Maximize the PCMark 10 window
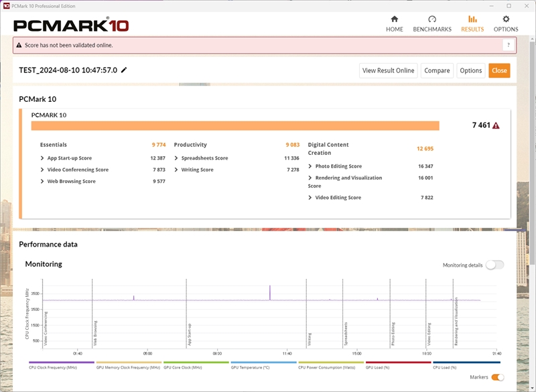The image size is (536, 392). [x=509, y=6]
